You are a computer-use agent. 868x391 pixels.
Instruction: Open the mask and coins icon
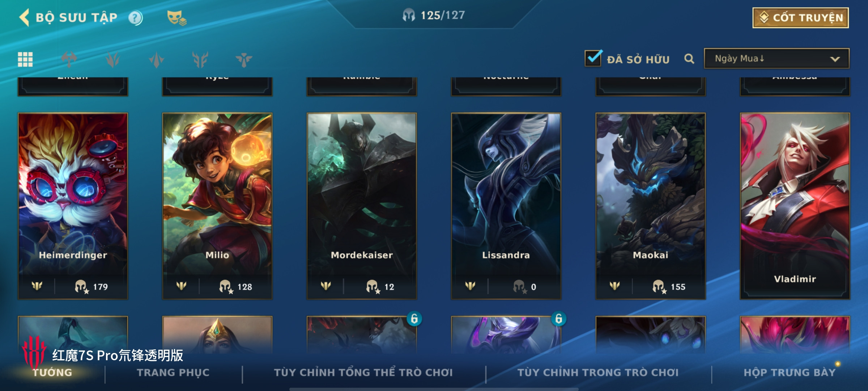click(x=176, y=18)
